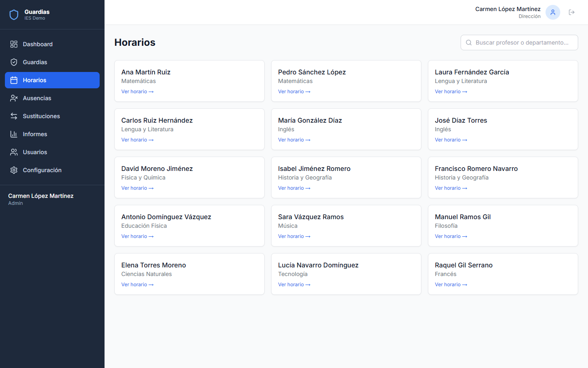The width and height of the screenshot is (588, 368).
Task: Click the user avatar icon in header
Action: pyautogui.click(x=552, y=12)
